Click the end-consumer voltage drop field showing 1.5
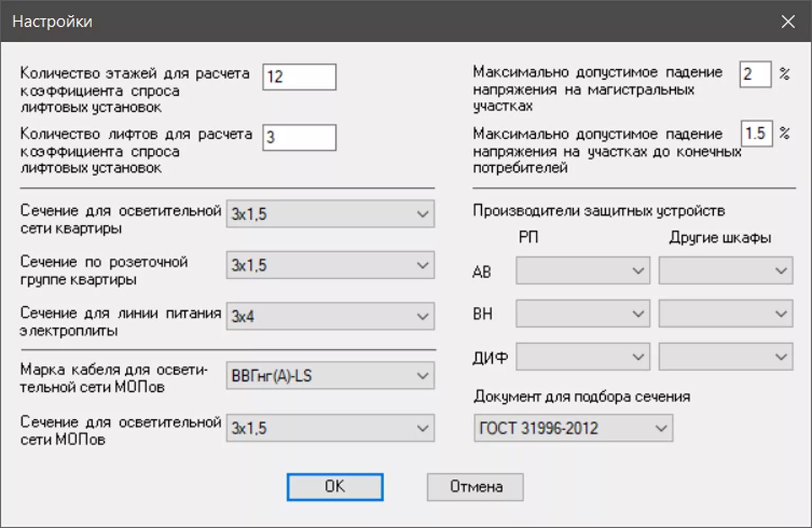Screen dimensions: 812x528 pyautogui.click(x=756, y=134)
